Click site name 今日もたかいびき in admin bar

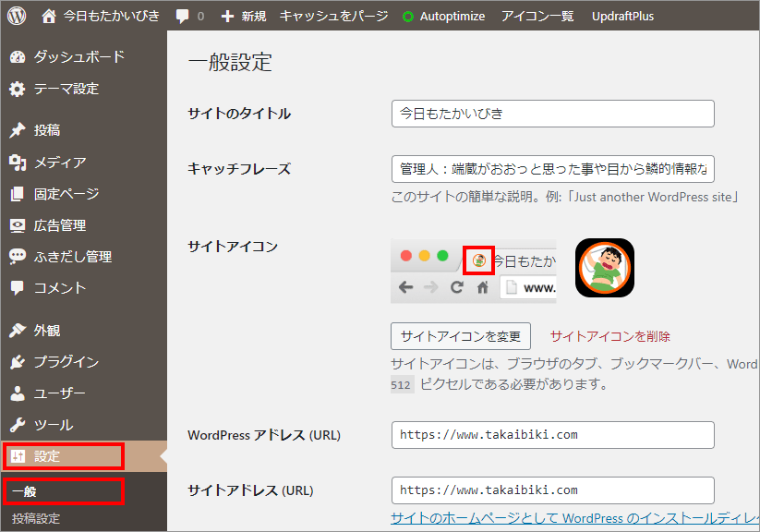click(111, 16)
